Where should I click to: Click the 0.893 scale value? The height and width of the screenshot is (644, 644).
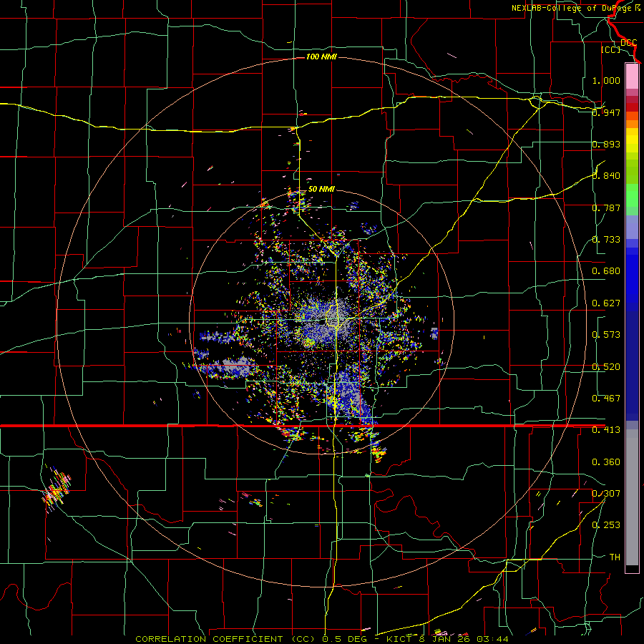coord(606,144)
